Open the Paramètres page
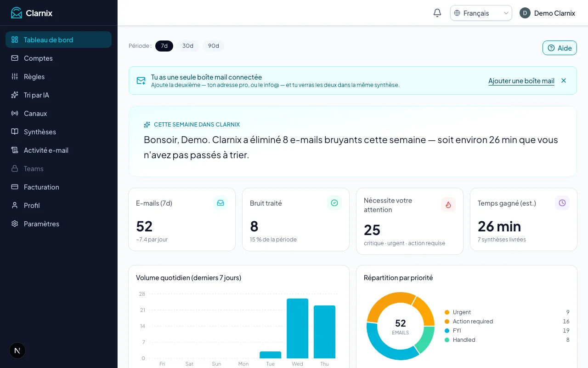The width and height of the screenshot is (588, 368). 58,224
